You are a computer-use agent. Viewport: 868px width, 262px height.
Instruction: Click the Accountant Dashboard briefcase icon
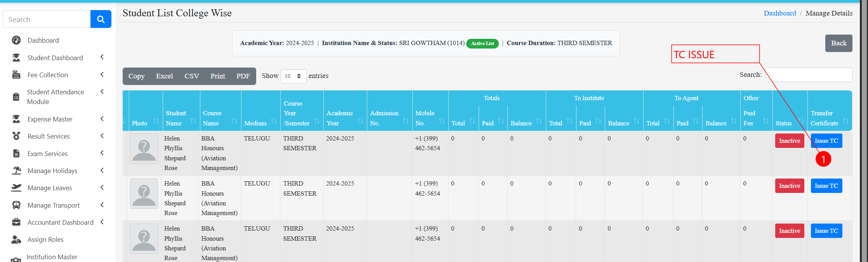pyautogui.click(x=16, y=222)
